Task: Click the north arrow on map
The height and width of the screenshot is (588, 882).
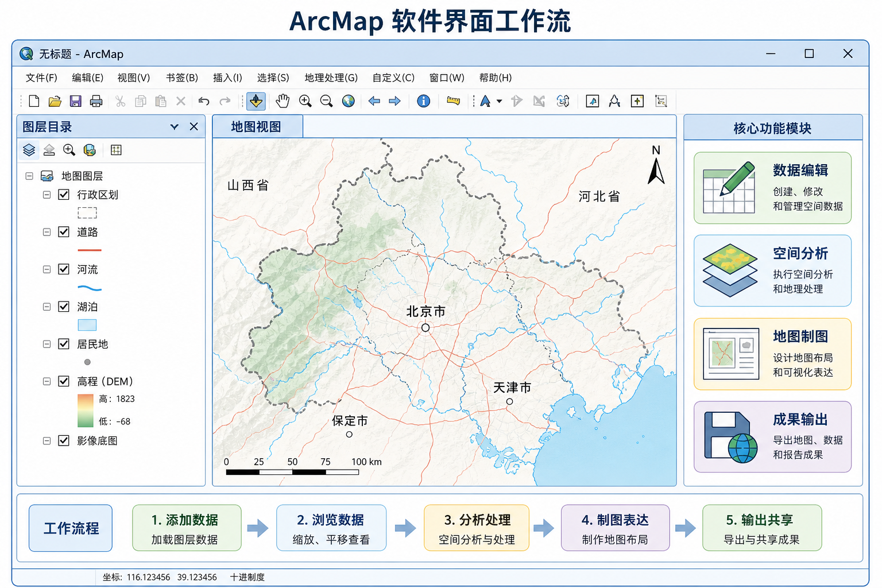Action: point(656,165)
